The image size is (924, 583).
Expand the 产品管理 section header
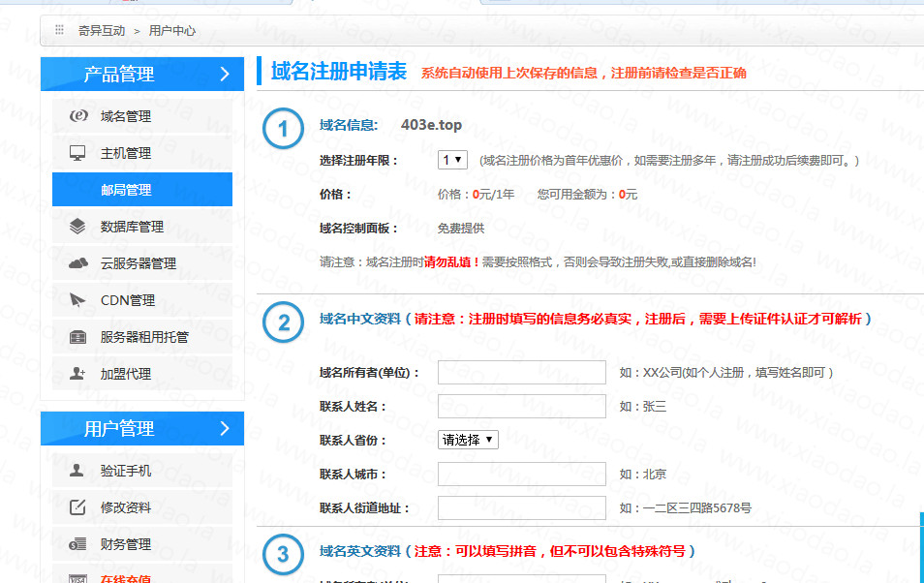pos(142,74)
